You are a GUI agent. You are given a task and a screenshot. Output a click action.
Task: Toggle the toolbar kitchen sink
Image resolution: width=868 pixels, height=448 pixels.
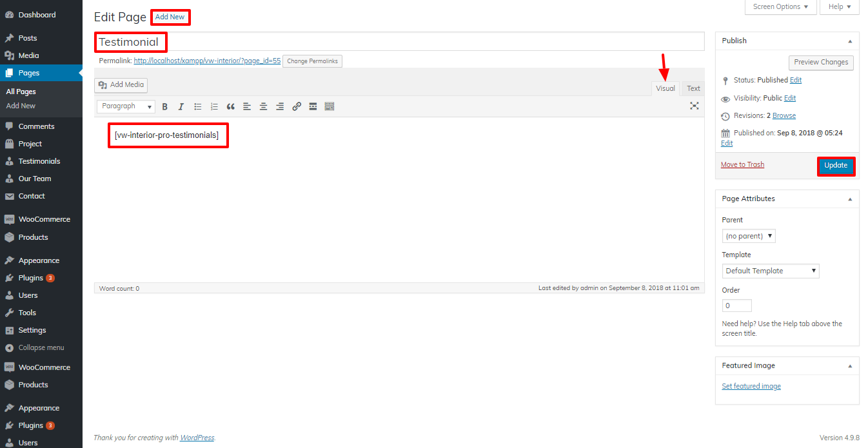pyautogui.click(x=330, y=107)
